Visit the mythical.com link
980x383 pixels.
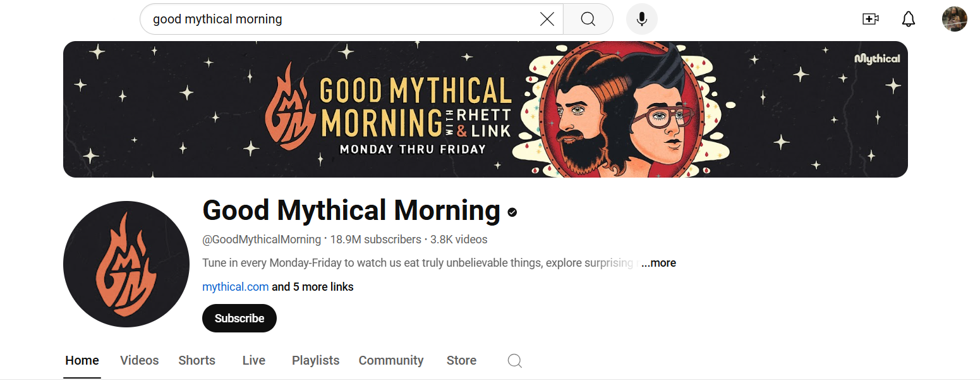(235, 286)
